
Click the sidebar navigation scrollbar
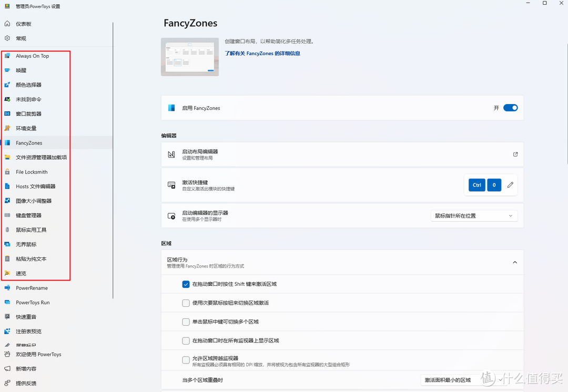(113, 160)
